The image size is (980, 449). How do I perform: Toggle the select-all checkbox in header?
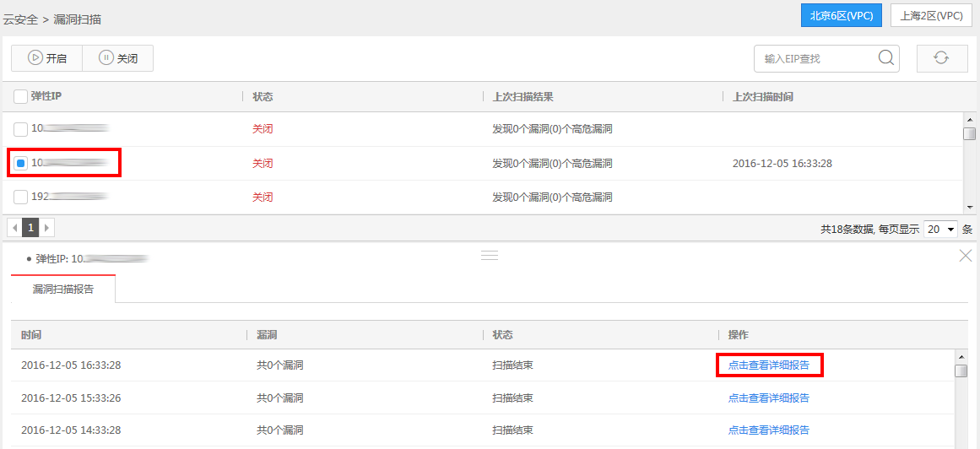(20, 97)
